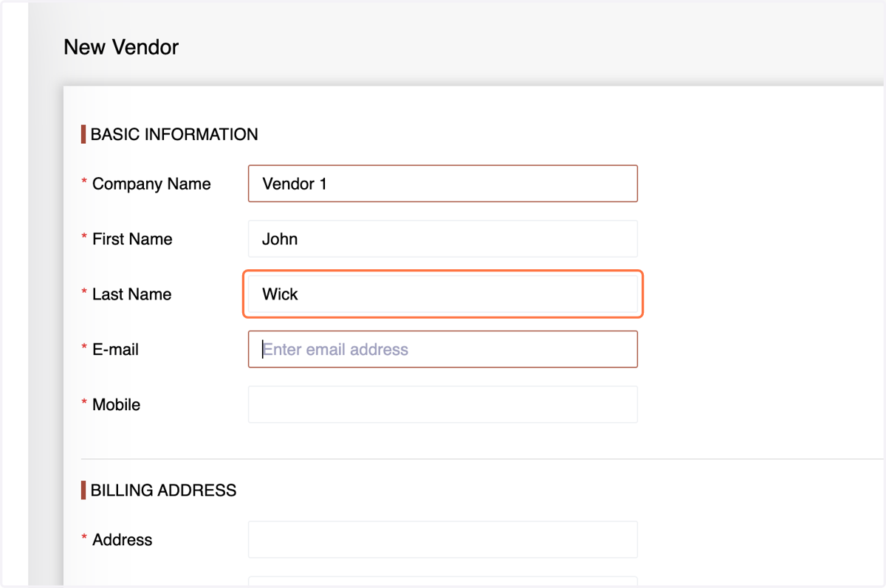This screenshot has height=588, width=886.
Task: Click the E-mail label
Action: 115,350
